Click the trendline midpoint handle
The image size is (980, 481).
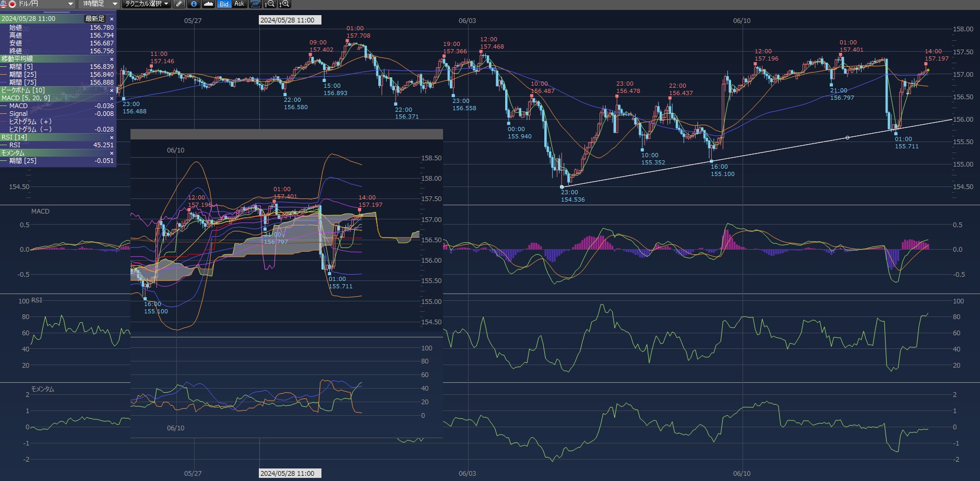pos(847,138)
